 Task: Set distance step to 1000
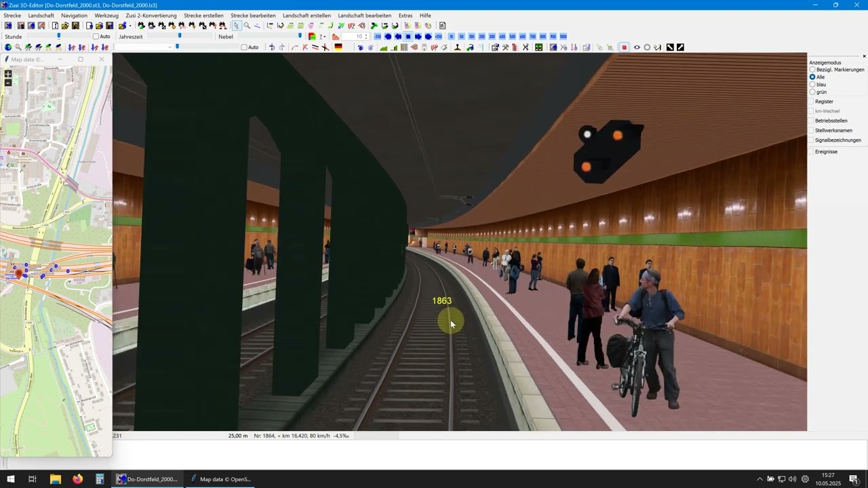[x=563, y=37]
